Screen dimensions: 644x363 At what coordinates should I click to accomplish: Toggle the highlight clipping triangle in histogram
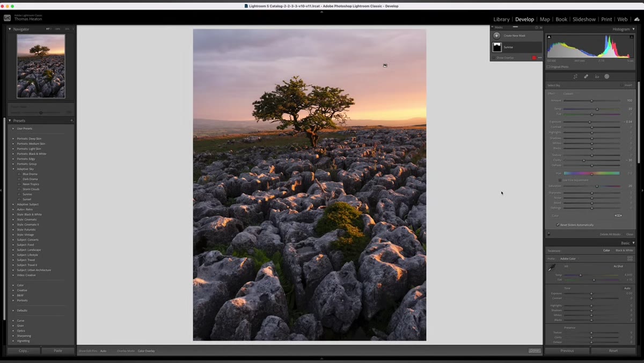632,36
